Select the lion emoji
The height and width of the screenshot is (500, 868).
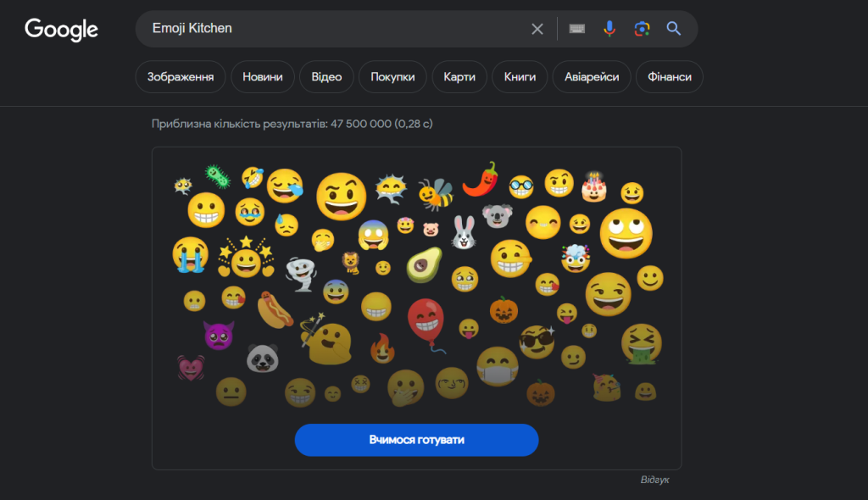click(351, 263)
